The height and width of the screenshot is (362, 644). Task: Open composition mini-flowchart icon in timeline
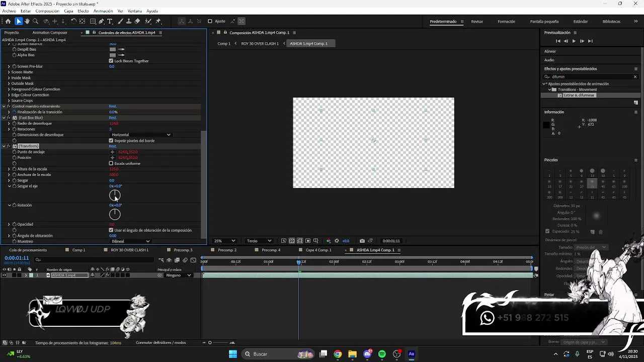click(161, 260)
